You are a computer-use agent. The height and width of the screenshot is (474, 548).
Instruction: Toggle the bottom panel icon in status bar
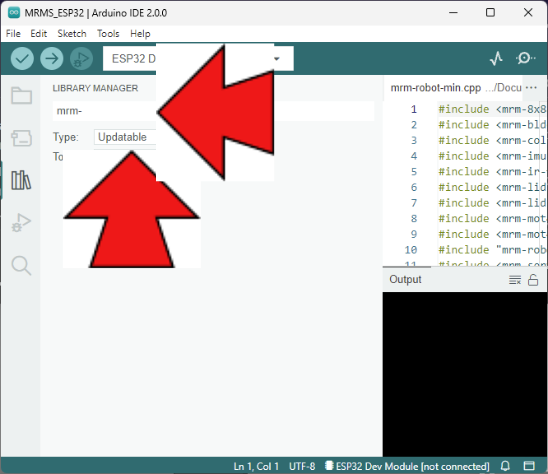tap(529, 466)
